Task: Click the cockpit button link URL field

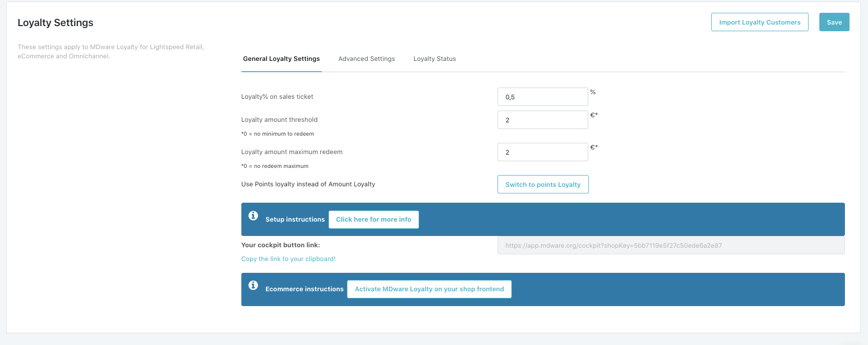Action: (x=671, y=245)
